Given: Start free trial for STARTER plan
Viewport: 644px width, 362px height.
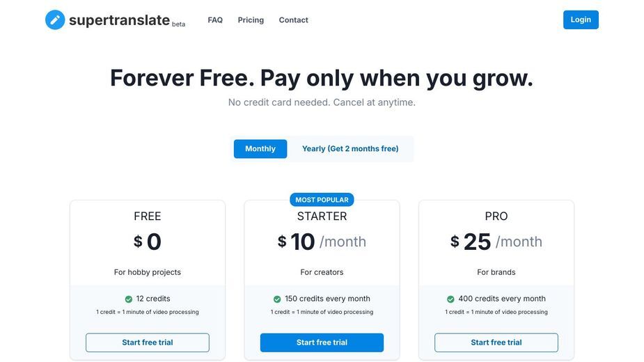Looking at the screenshot, I should point(322,343).
